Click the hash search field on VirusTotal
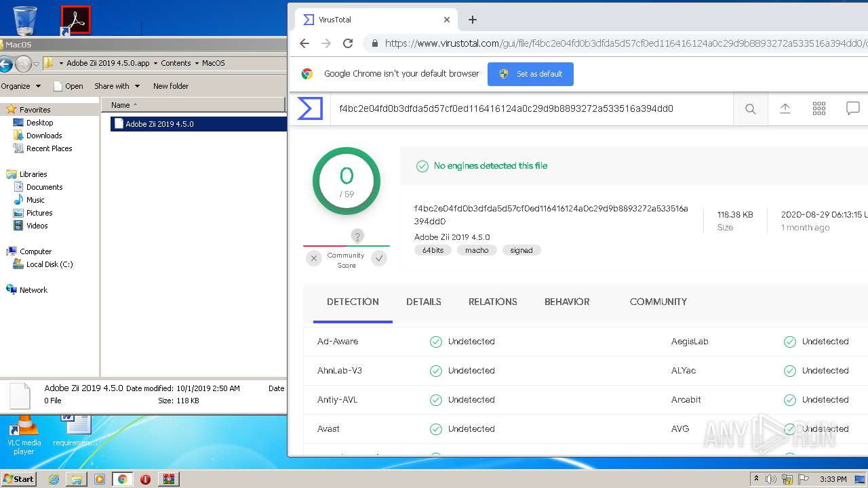The width and height of the screenshot is (868, 488). [x=532, y=108]
